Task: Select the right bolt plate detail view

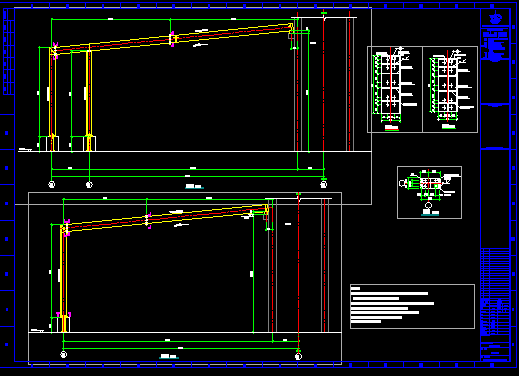Action: click(x=450, y=89)
